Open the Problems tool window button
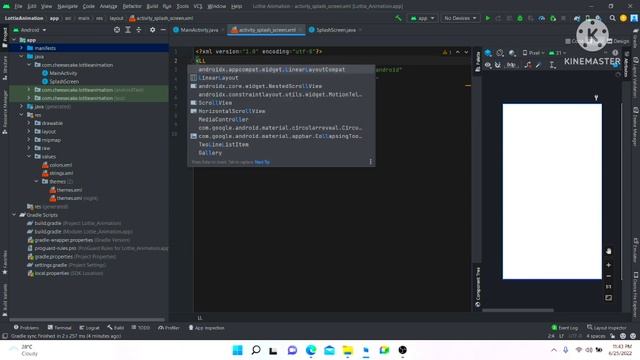The height and width of the screenshot is (360, 640). [27, 328]
